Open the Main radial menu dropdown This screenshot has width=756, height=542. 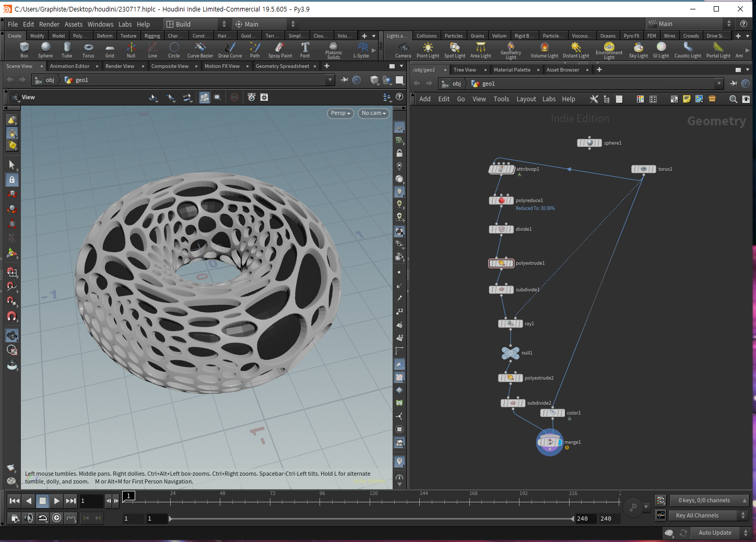tap(264, 24)
